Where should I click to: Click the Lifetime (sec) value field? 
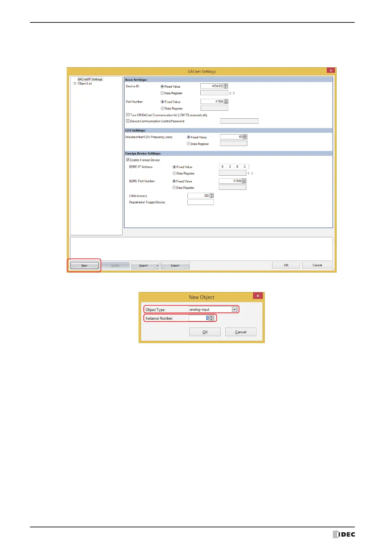coord(199,195)
